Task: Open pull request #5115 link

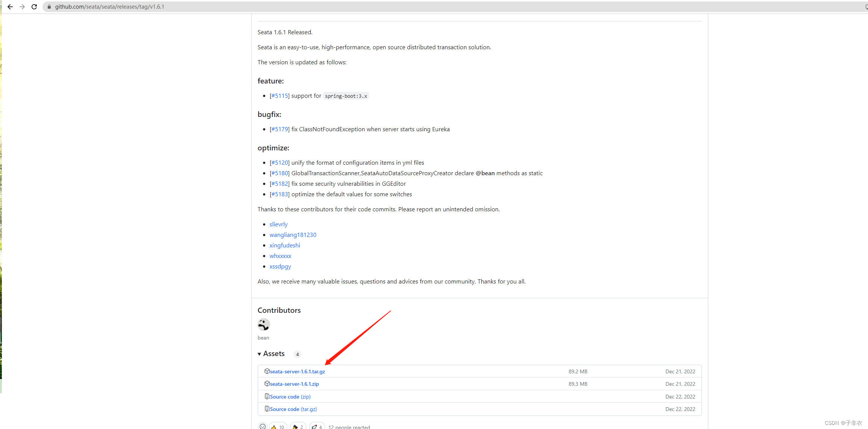Action: pos(280,96)
